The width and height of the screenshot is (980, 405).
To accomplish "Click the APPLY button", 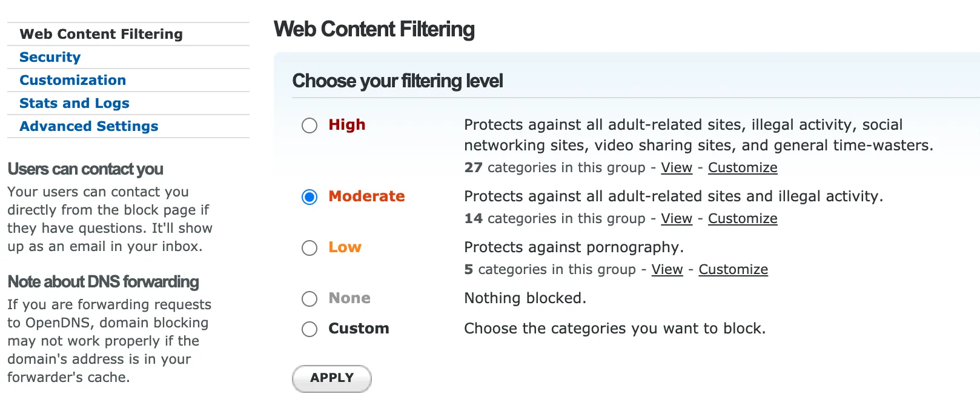I will coord(331,378).
